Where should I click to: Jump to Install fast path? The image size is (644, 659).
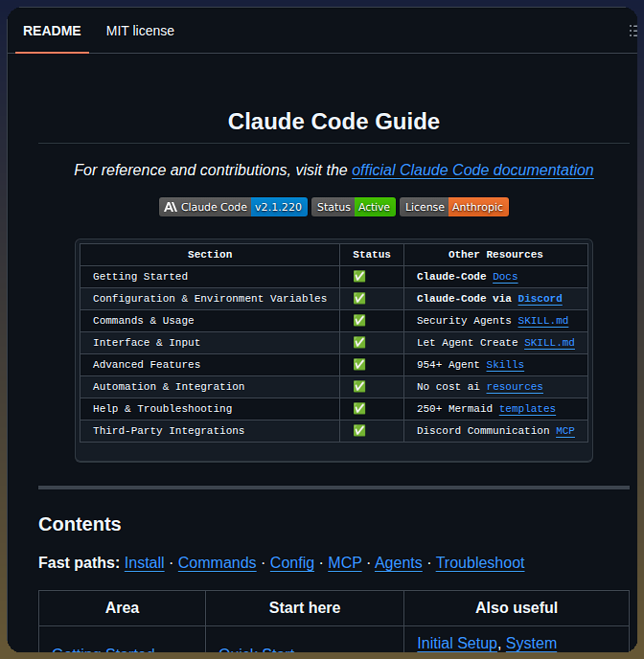pyautogui.click(x=144, y=563)
